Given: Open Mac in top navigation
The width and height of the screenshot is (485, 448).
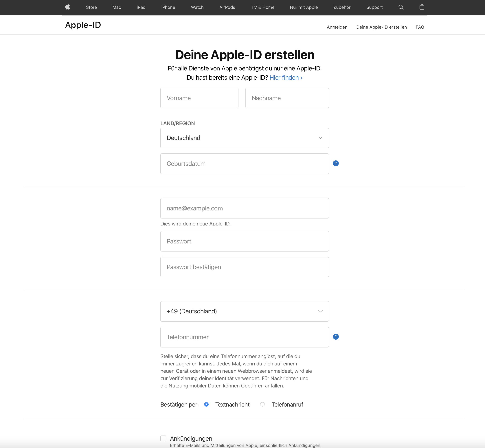Looking at the screenshot, I should (x=117, y=7).
